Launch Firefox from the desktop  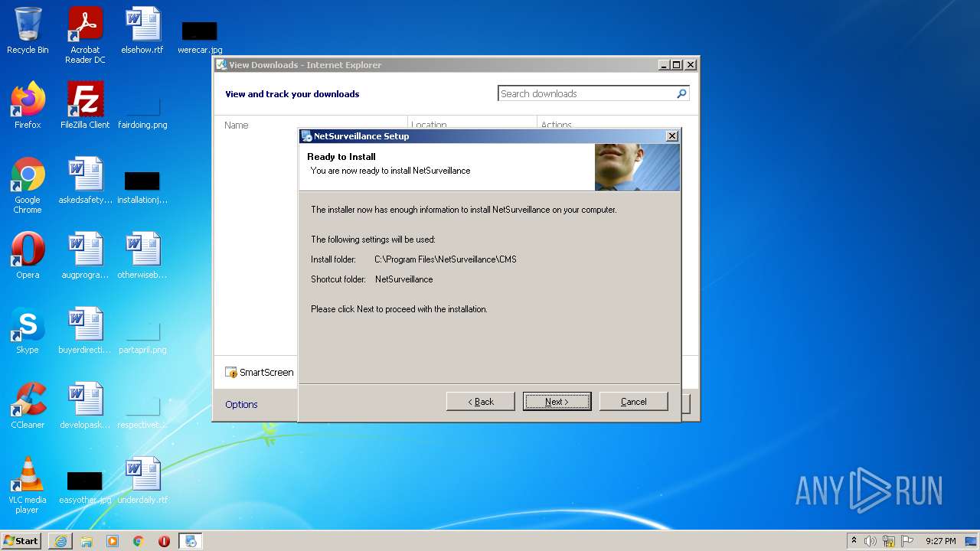(28, 106)
